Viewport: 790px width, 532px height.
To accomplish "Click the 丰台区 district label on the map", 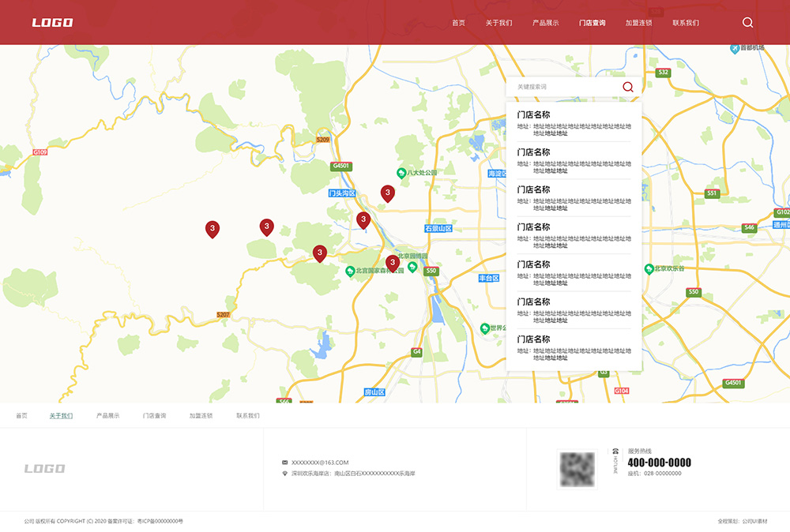I will click(489, 279).
